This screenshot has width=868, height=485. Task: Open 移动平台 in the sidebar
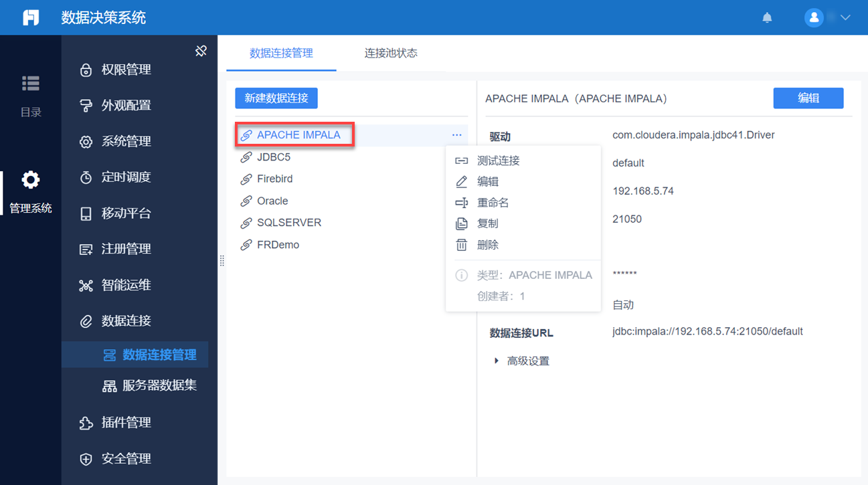[126, 213]
